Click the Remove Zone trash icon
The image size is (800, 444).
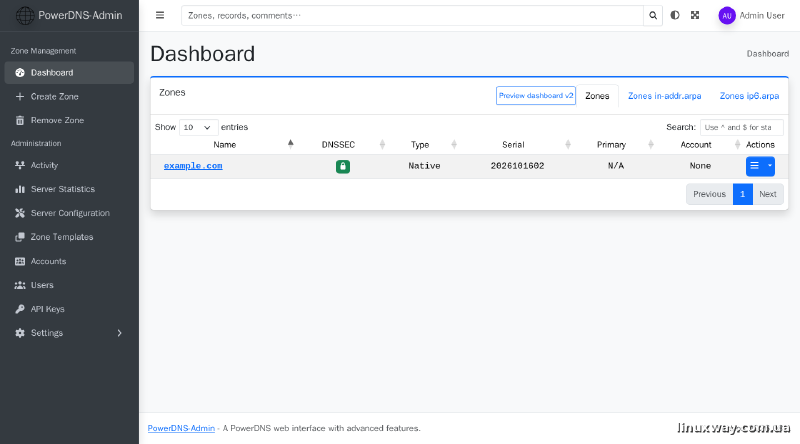[20, 120]
